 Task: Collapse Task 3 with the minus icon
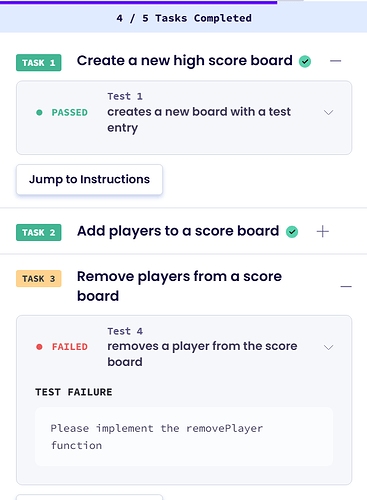pos(346,286)
